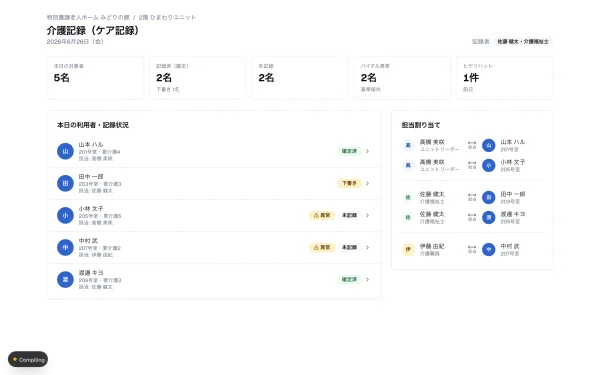Viewport: 600px width, 375px height.
Task: Click 渡邉 キヨ avatar in the resident list
Action: coord(65,280)
